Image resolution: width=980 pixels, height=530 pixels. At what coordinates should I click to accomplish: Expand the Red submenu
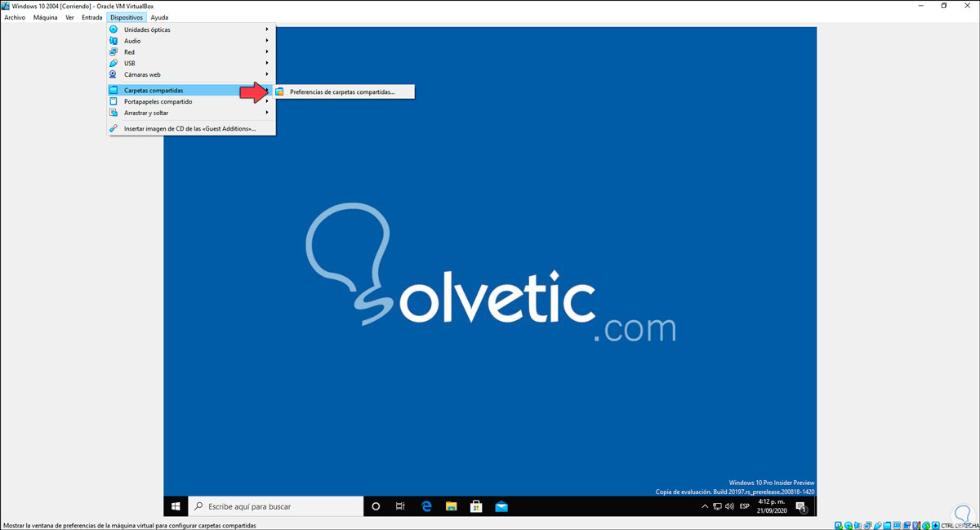point(192,52)
